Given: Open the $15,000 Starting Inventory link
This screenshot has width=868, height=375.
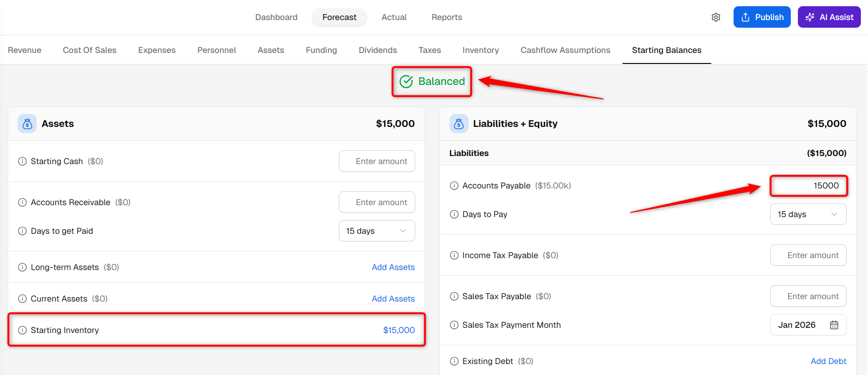Looking at the screenshot, I should pyautogui.click(x=399, y=330).
